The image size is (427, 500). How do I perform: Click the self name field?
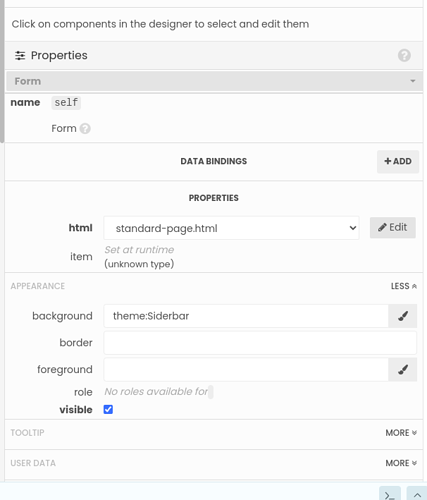pos(66,103)
